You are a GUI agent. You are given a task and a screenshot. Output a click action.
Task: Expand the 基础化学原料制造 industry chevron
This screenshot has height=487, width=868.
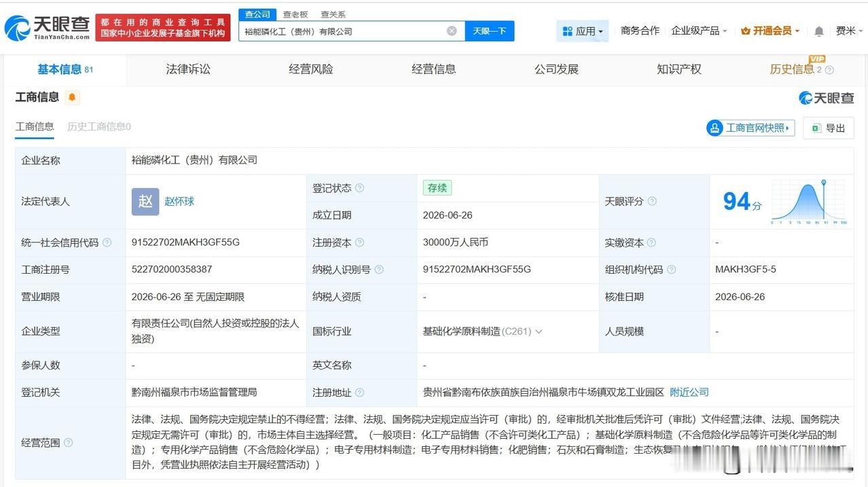point(539,331)
